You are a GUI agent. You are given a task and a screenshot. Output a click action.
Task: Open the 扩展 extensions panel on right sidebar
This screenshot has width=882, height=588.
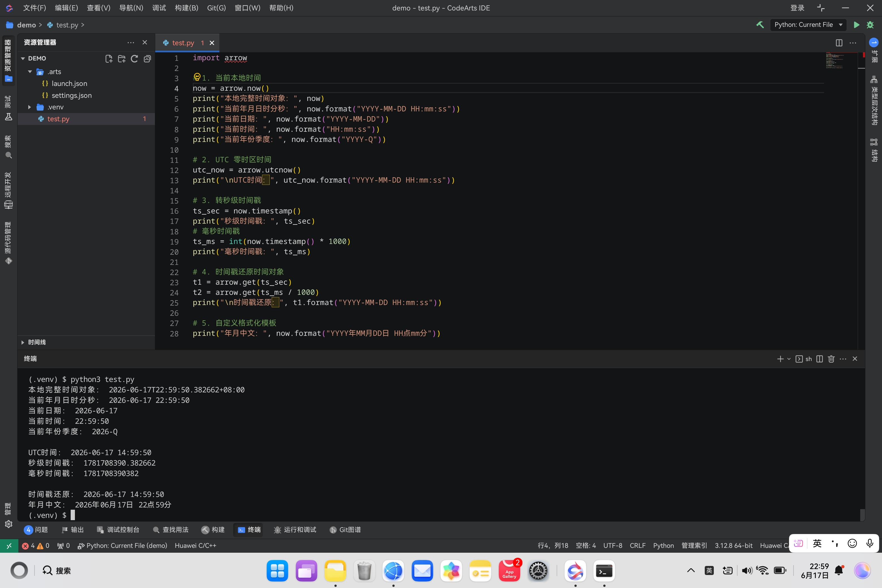coord(874,51)
